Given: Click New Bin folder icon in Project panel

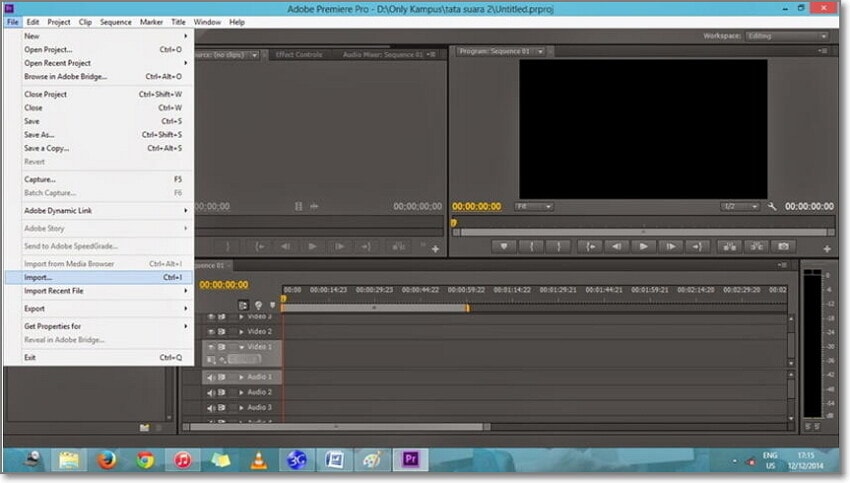Looking at the screenshot, I should (144, 428).
